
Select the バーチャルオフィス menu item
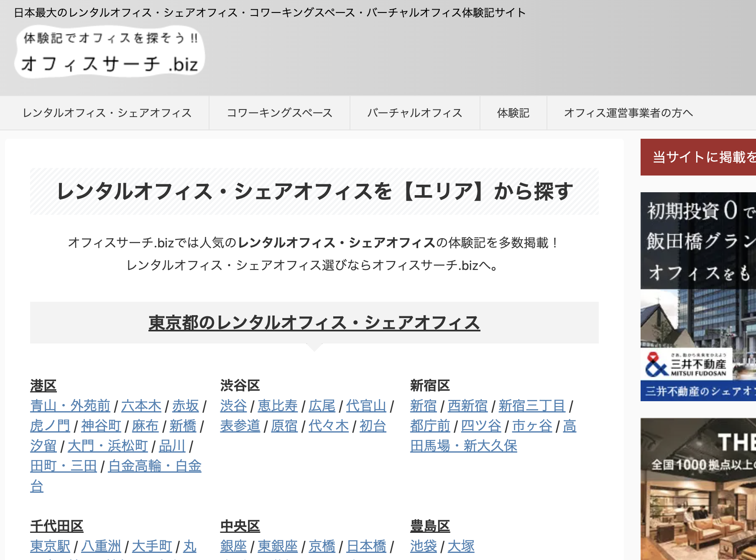pyautogui.click(x=414, y=113)
